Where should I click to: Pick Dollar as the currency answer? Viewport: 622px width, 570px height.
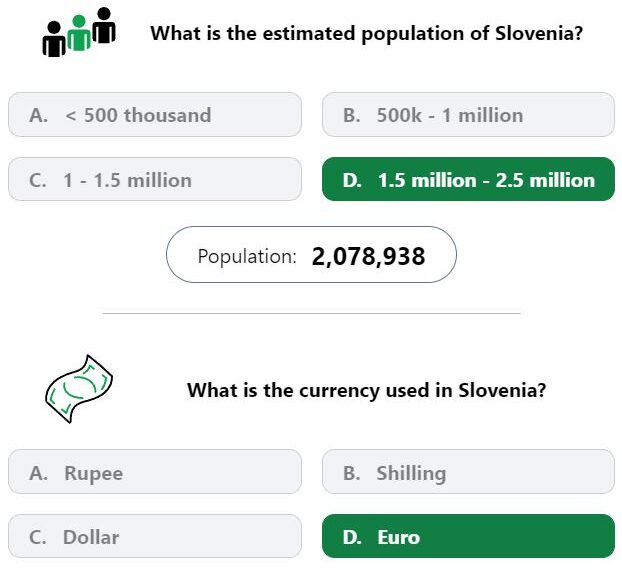click(155, 536)
